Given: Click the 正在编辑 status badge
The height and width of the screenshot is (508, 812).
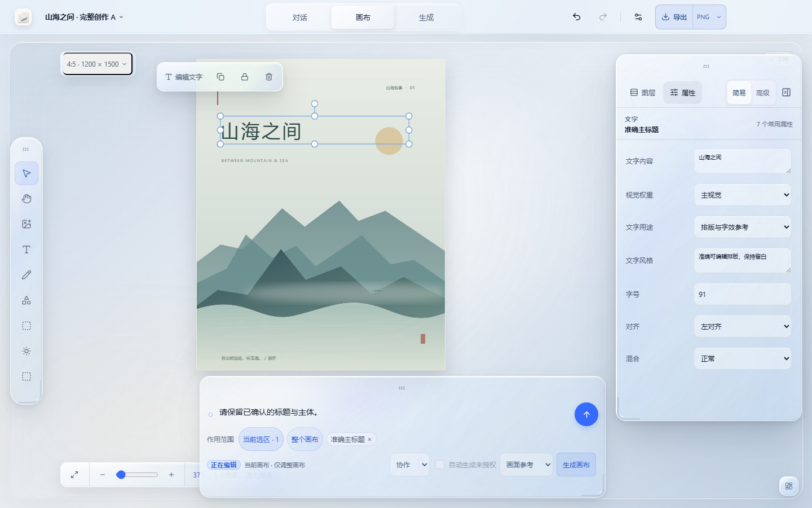Looking at the screenshot, I should [224, 465].
